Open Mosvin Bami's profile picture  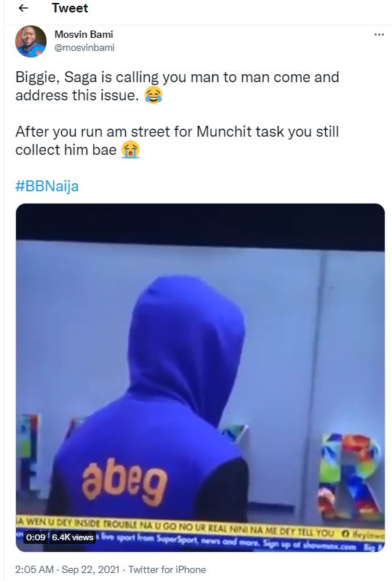click(31, 41)
